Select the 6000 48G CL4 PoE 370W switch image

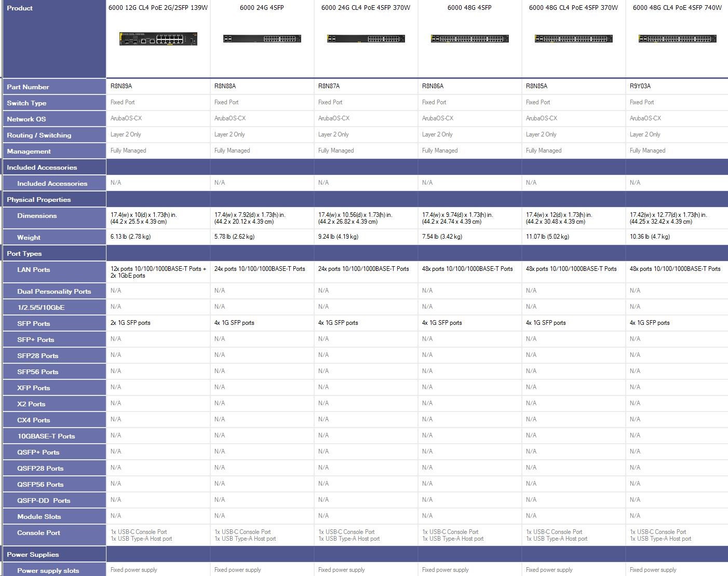click(573, 39)
